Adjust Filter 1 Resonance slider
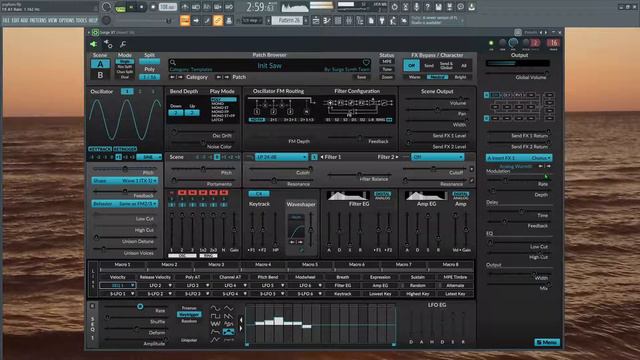Image resolution: width=640 pixels, height=360 pixels. tap(281, 180)
